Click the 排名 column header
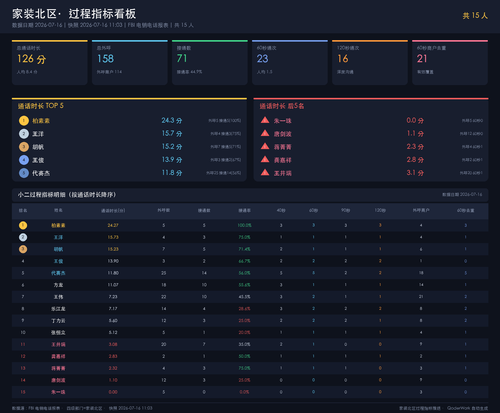Image resolution: width=500 pixels, height=413 pixels. click(23, 211)
